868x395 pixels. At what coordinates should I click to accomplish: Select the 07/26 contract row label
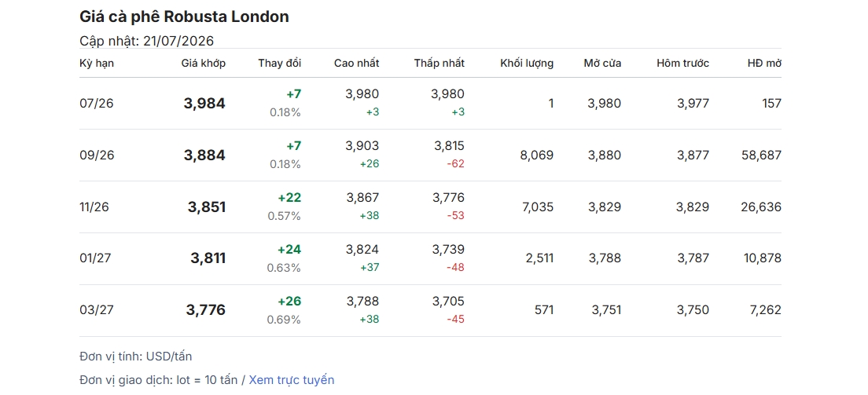(x=97, y=104)
